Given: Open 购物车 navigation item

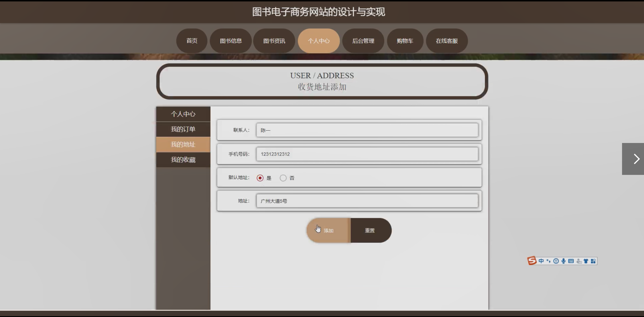Looking at the screenshot, I should tap(405, 41).
